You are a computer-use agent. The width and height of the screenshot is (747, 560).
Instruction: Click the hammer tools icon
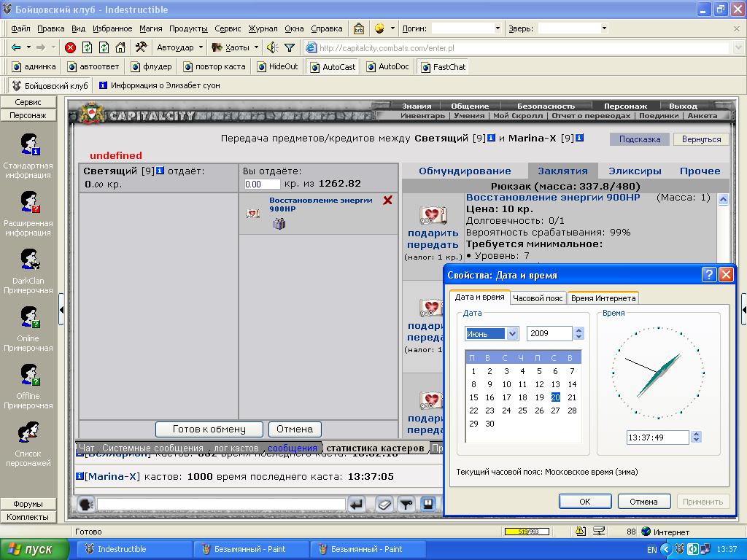[x=141, y=47]
